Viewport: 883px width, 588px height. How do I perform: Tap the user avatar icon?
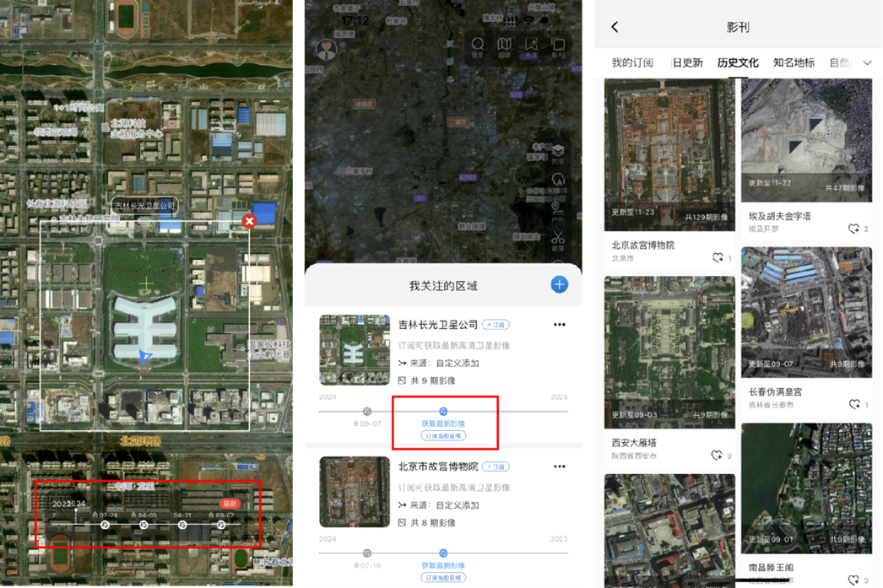point(326,49)
